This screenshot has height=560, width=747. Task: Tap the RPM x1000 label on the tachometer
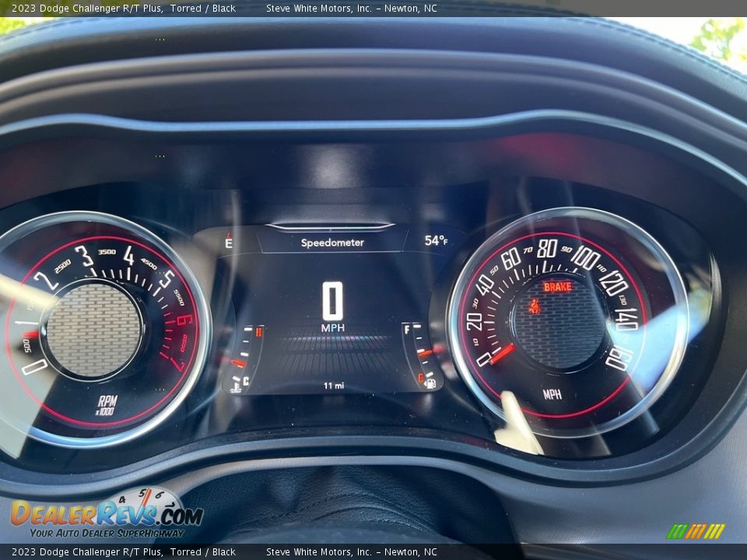(x=106, y=404)
